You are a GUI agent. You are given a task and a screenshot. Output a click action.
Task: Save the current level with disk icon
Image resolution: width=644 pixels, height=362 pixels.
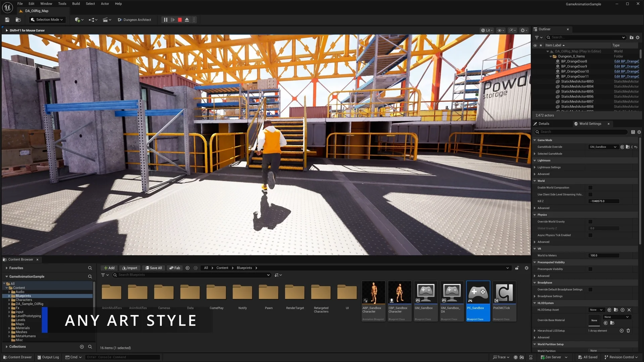point(7,20)
